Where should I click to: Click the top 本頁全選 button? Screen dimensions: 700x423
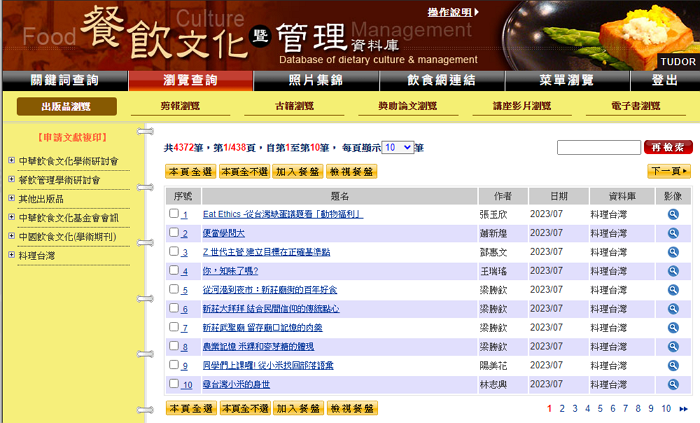(191, 172)
